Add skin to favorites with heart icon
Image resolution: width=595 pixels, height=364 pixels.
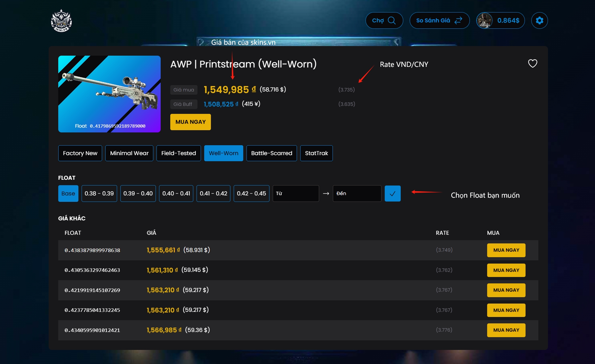click(x=532, y=64)
